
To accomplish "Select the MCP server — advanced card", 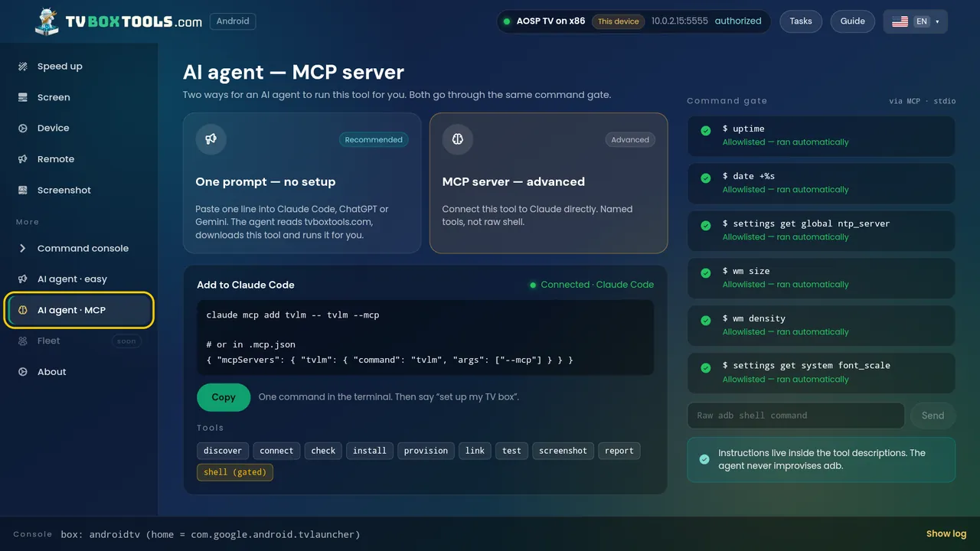I will tap(548, 183).
